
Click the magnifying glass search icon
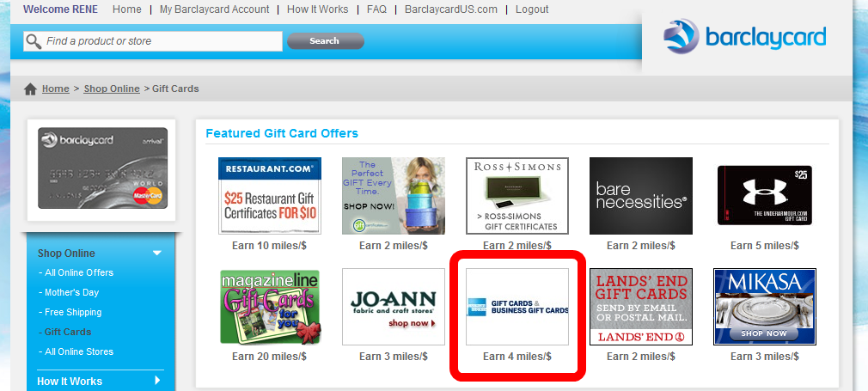click(34, 41)
